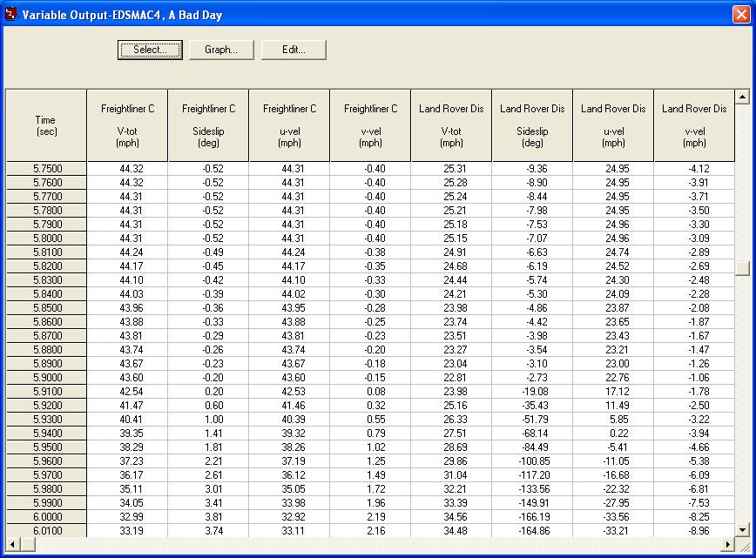
Task: Select Freightliner C Sideslip column header
Action: [208, 125]
